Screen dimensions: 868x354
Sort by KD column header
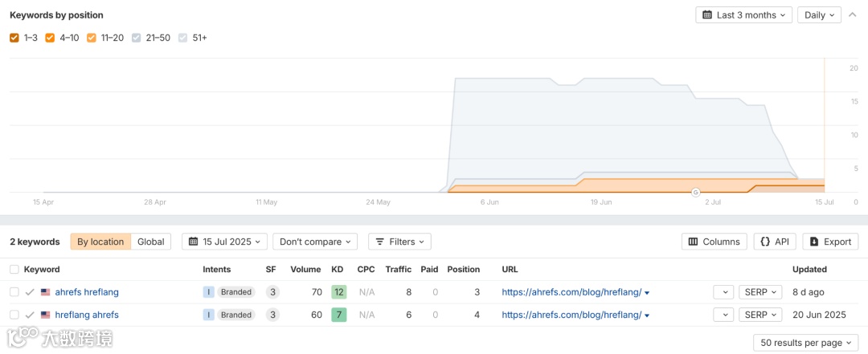tap(337, 270)
